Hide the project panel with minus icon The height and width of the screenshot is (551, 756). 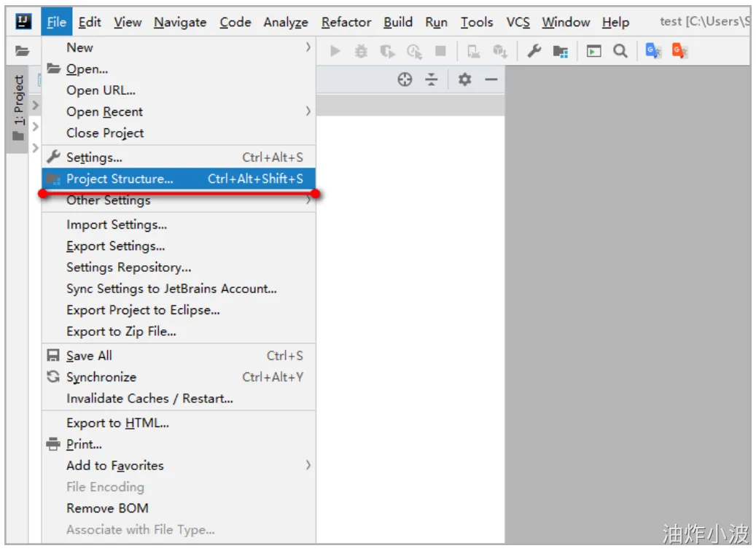[x=491, y=79]
